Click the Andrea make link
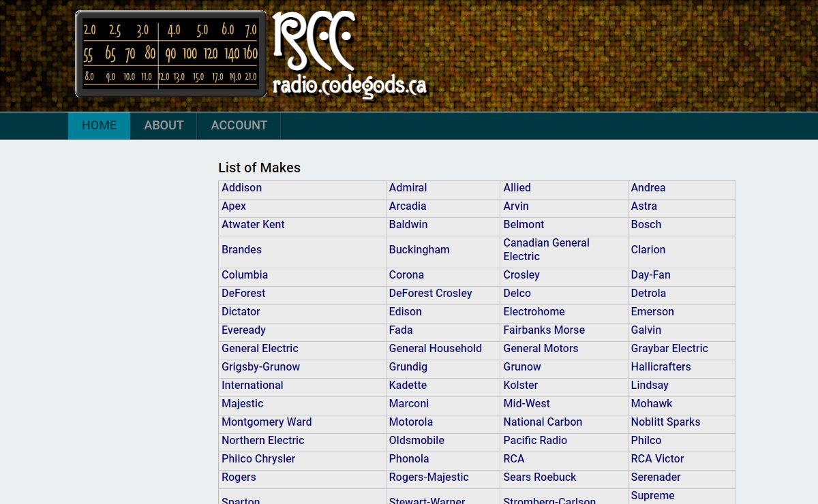Viewport: 818px width, 504px height. coord(648,188)
